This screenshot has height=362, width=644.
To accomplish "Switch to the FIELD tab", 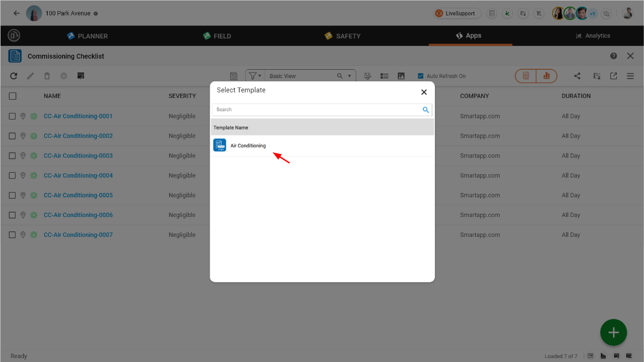I will [x=217, y=36].
